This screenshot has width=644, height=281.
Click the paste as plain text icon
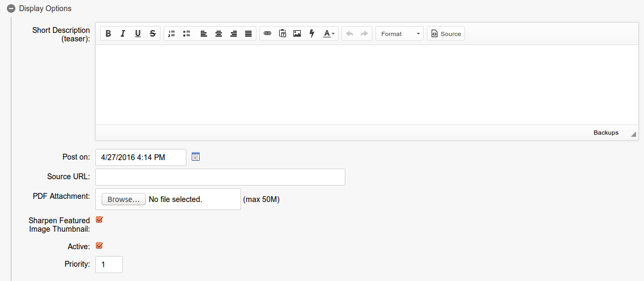(x=282, y=33)
